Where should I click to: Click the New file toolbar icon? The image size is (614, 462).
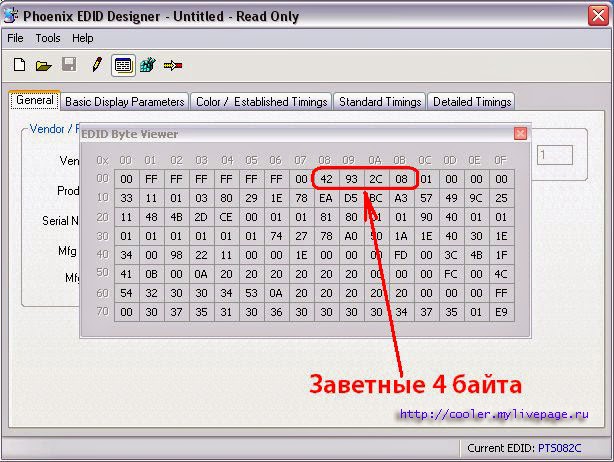[x=19, y=65]
